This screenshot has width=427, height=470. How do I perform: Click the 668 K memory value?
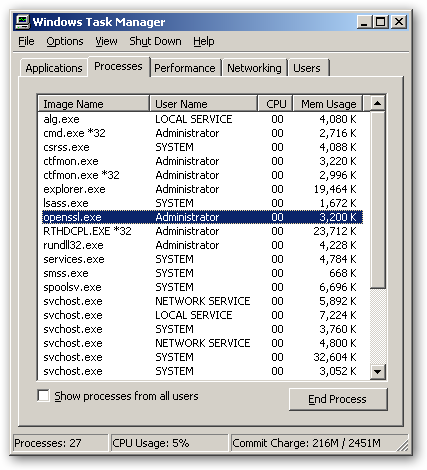tap(343, 273)
